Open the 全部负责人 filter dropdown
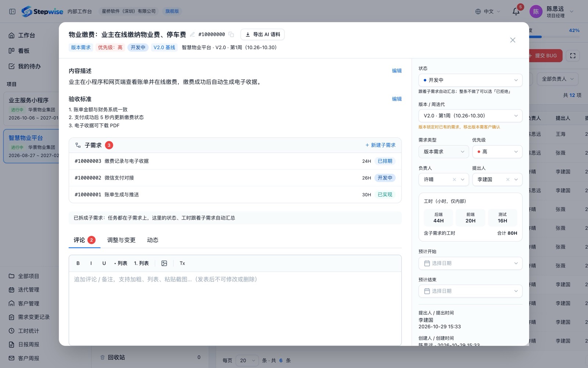Viewport: 588px width, 368px height. pyautogui.click(x=557, y=79)
